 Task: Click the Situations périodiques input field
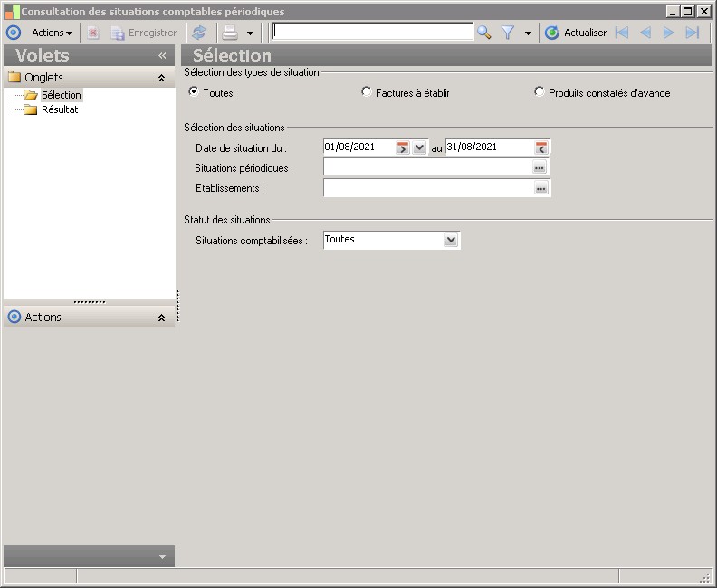tap(427, 167)
